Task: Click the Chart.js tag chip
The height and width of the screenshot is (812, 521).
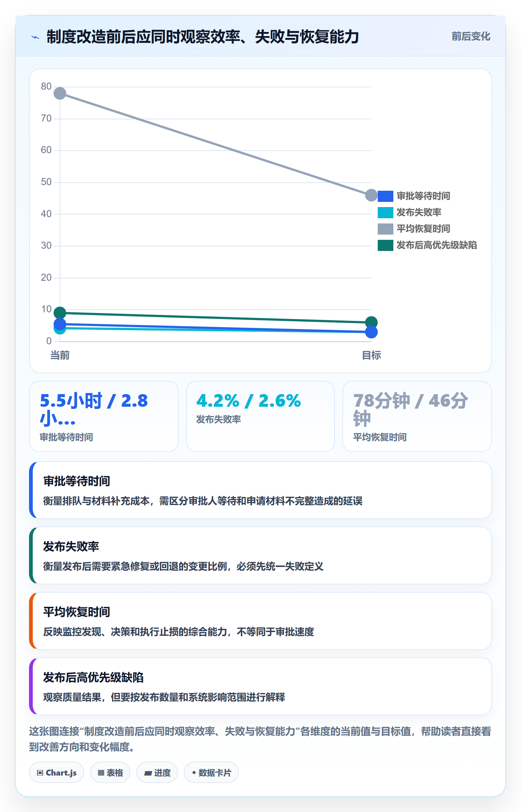Action: pyautogui.click(x=57, y=772)
